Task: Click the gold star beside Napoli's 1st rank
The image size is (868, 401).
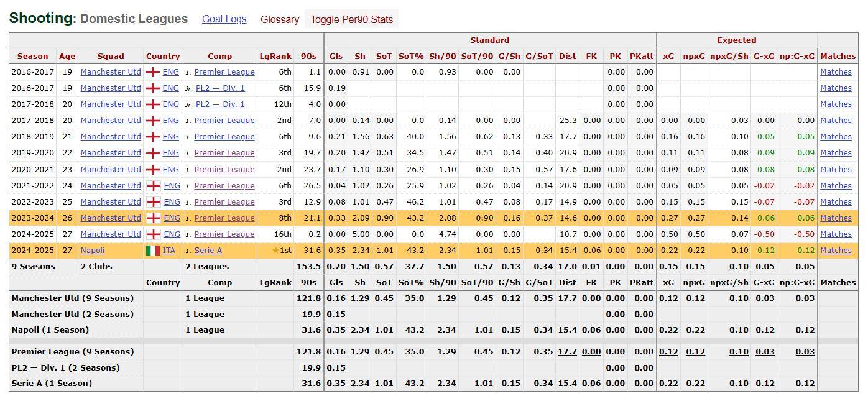Action: point(275,250)
